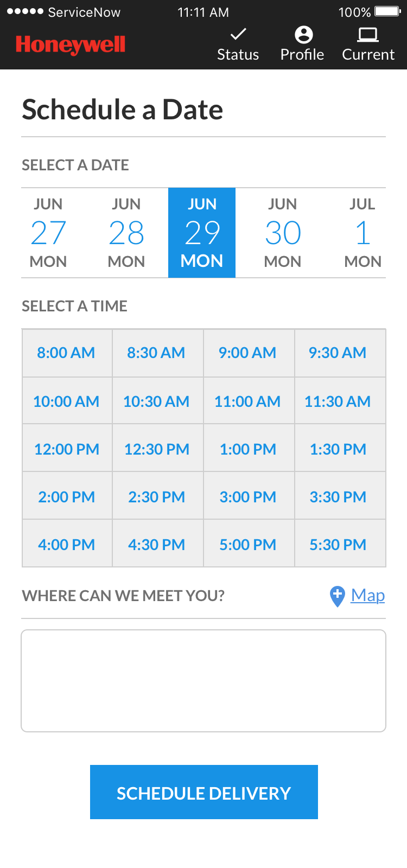The image size is (407, 868).
Task: Click the meeting location text box
Action: click(x=203, y=681)
